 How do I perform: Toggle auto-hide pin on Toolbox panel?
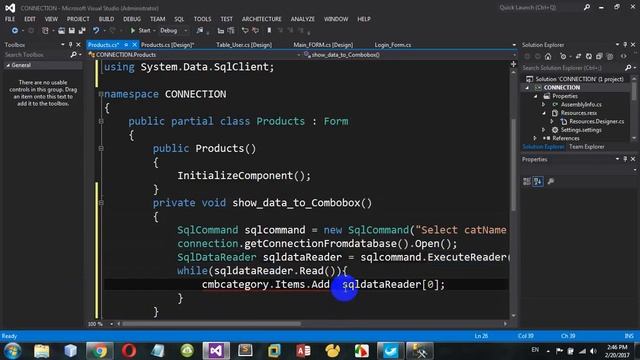(x=70, y=44)
